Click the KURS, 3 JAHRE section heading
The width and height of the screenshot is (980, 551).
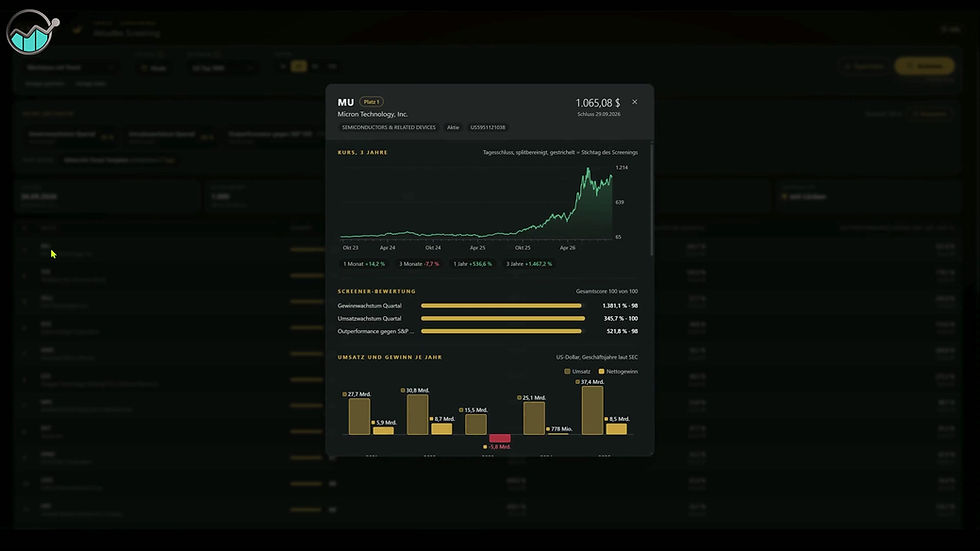(362, 152)
